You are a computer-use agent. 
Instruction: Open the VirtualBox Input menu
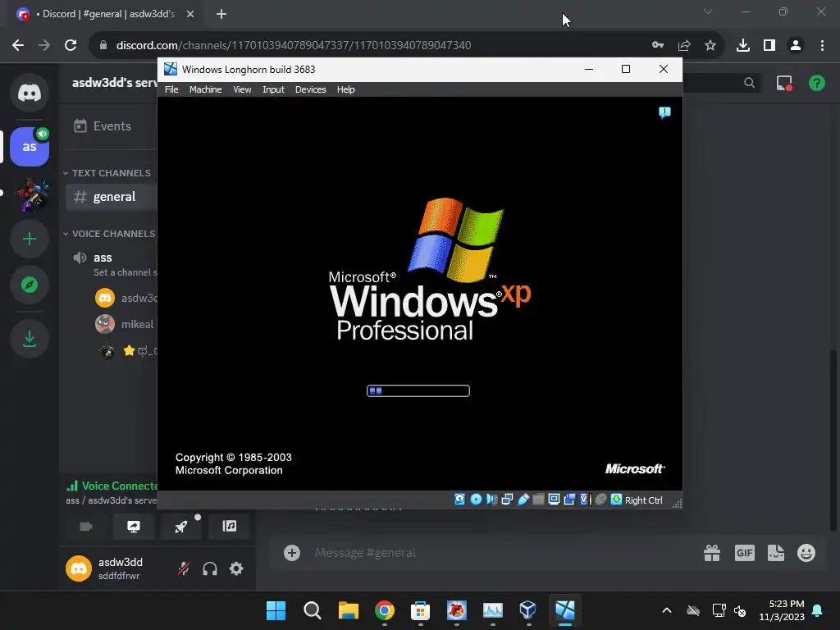273,89
